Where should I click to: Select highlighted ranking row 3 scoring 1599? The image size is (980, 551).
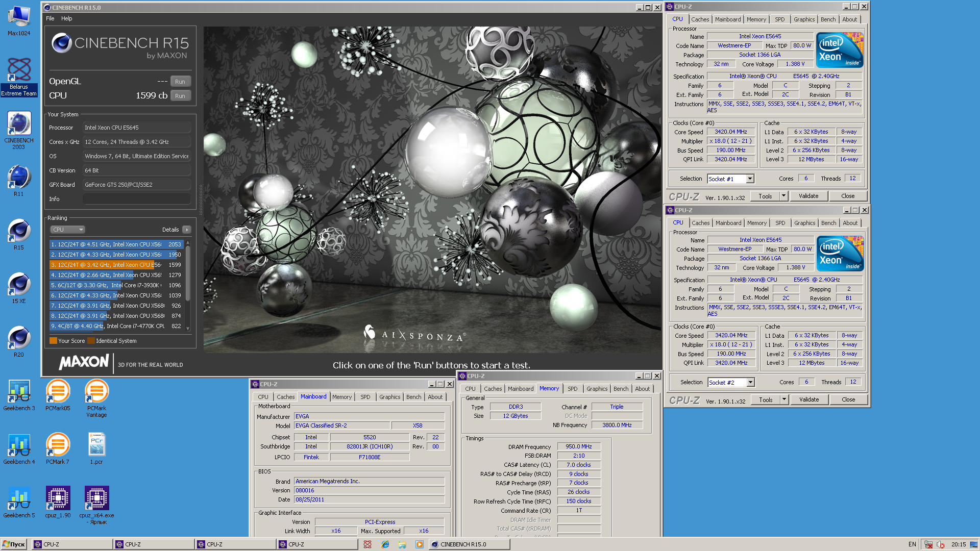pyautogui.click(x=116, y=265)
